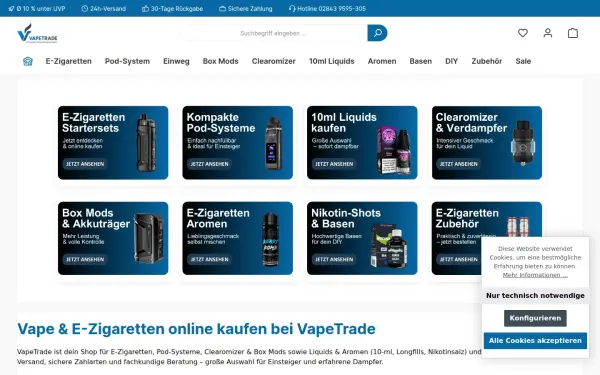Click the Kompakte Pod-Systeme heading
The width and height of the screenshot is (600, 375).
[x=221, y=122]
